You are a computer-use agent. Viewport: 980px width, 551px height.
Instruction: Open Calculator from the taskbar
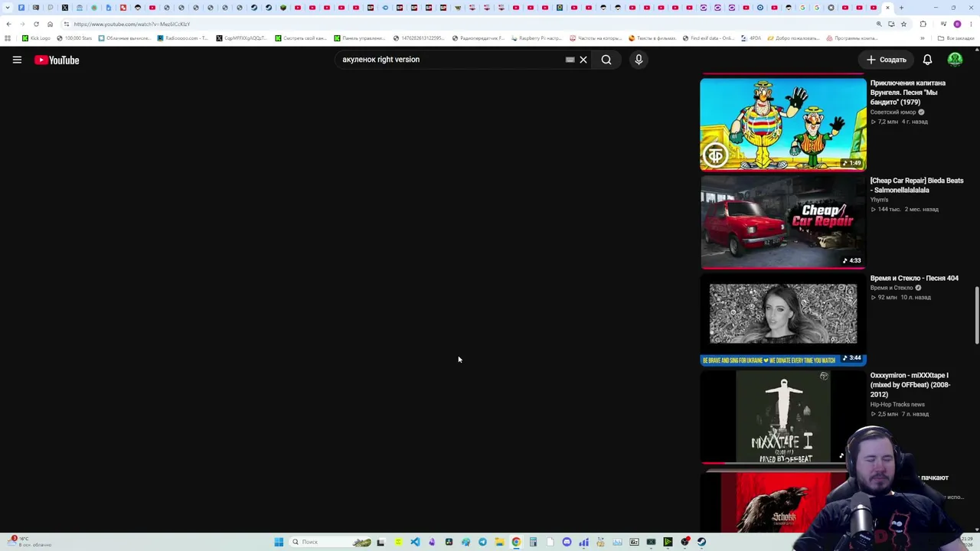[x=533, y=542]
